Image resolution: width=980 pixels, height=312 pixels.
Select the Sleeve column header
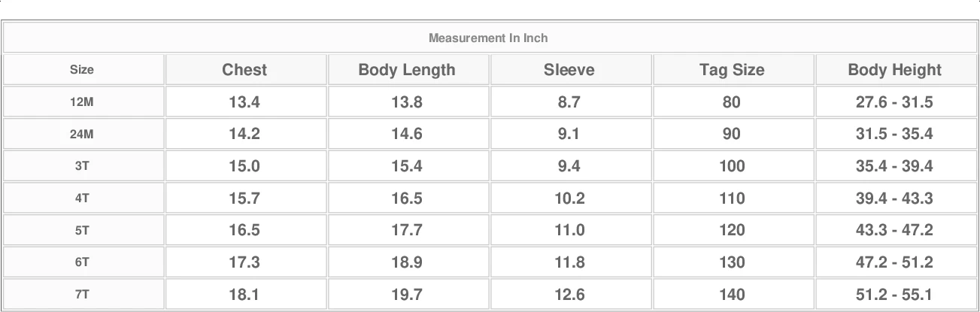pyautogui.click(x=569, y=70)
